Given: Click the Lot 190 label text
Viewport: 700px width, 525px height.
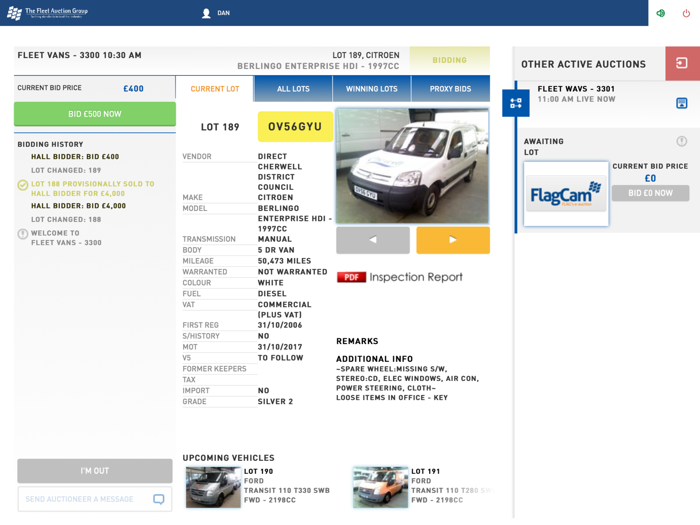Looking at the screenshot, I should (x=258, y=471).
